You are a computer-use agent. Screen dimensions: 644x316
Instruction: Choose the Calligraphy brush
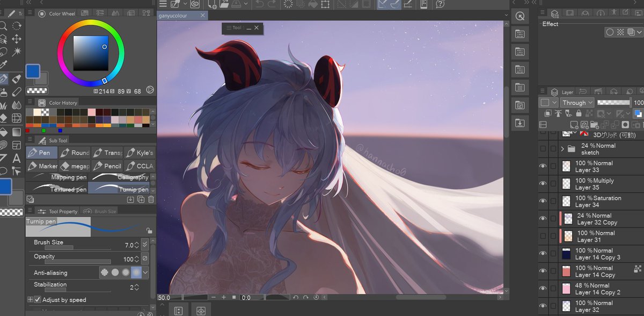coord(120,177)
